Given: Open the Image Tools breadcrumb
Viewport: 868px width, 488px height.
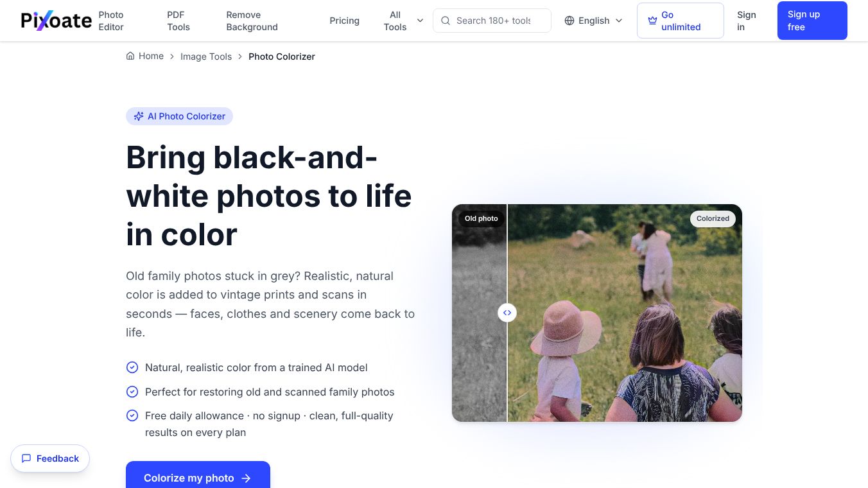Looking at the screenshot, I should [206, 57].
